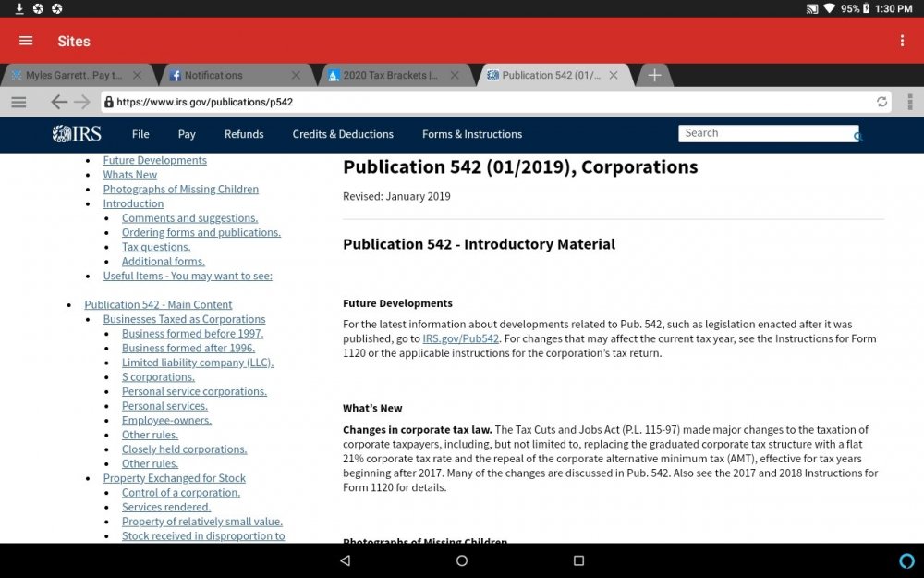This screenshot has height=578, width=924.
Task: Go forward to the next page
Action: click(x=82, y=102)
